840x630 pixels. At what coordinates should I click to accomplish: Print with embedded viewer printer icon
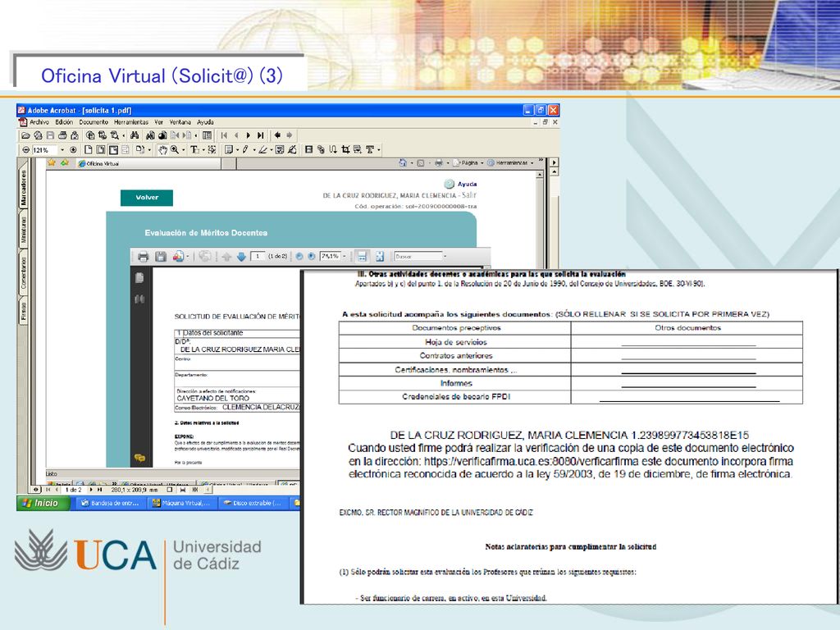(x=143, y=257)
